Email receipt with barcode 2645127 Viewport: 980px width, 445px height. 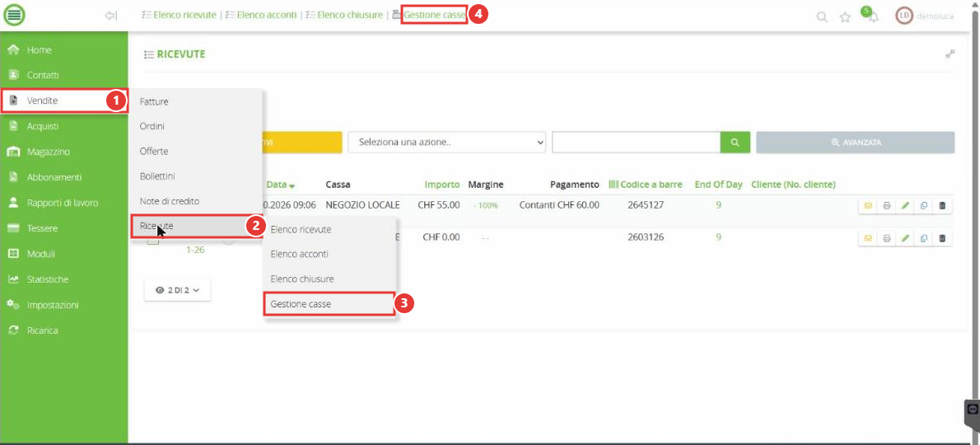(x=867, y=205)
